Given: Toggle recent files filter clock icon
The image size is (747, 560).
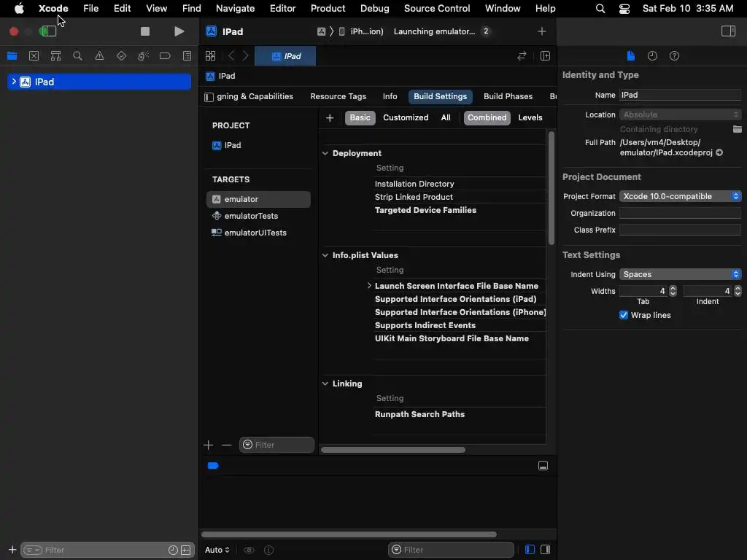Looking at the screenshot, I should (x=173, y=550).
